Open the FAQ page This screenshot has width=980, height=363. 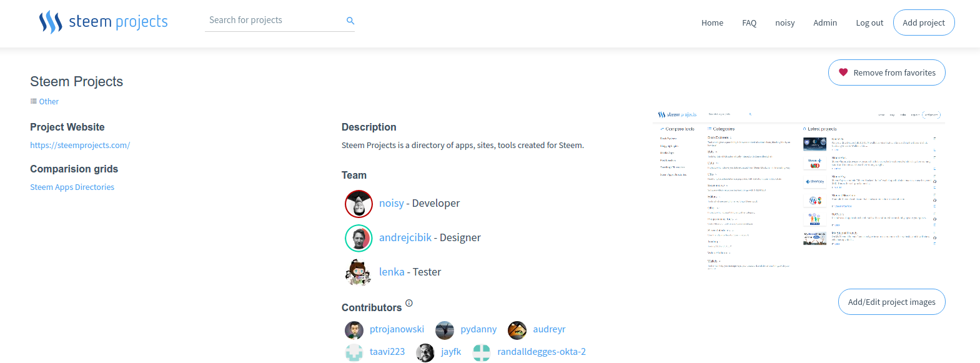[x=749, y=22]
